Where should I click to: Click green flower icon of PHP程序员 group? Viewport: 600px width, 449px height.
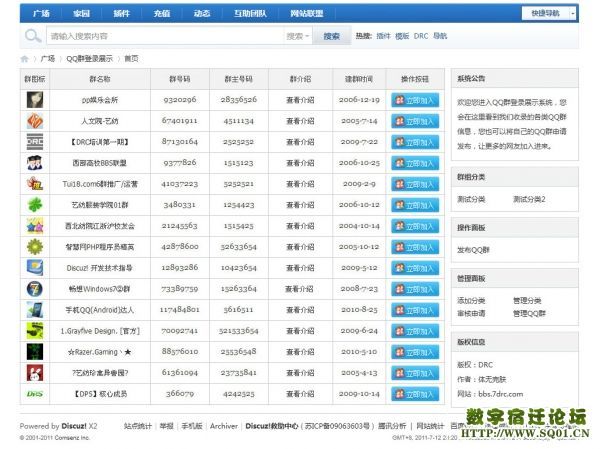tap(35, 247)
